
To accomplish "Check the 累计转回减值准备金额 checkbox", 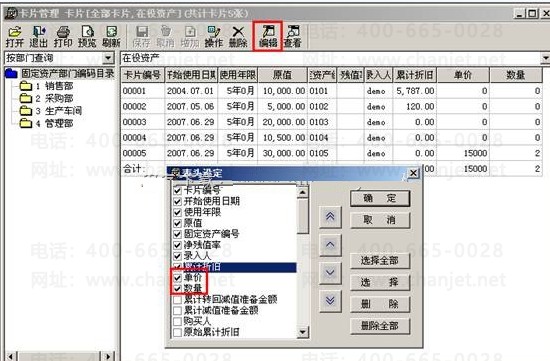I will pos(177,300).
